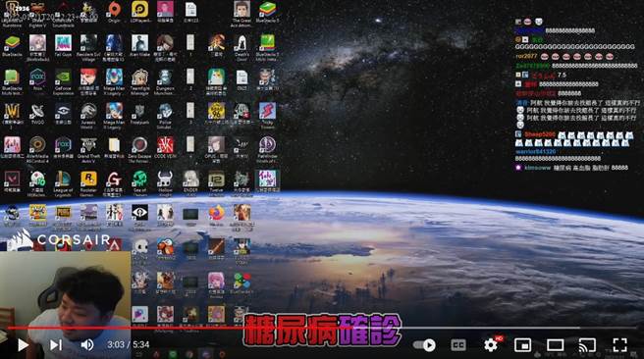
Task: Open the Alan Wake shortcut
Action: [x=140, y=46]
